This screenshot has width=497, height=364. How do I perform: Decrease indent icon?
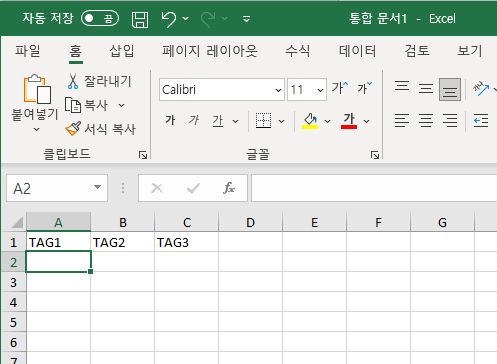[481, 120]
